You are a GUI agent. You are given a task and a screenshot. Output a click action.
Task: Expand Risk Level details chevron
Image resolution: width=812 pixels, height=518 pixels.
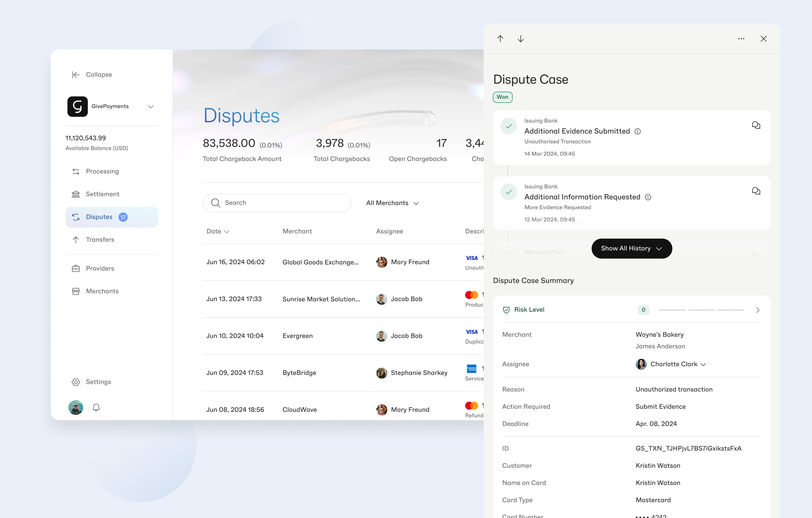pos(758,310)
